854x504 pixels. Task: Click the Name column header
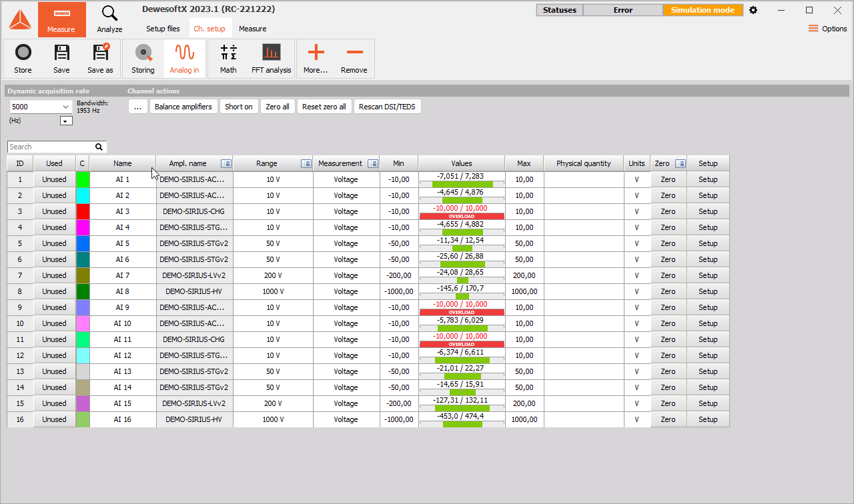pos(123,163)
